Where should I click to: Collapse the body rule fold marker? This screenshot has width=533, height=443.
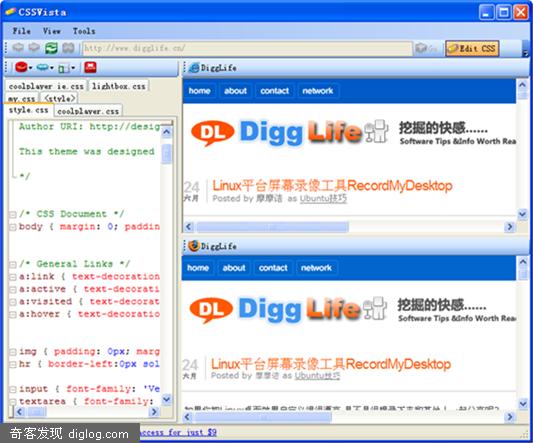[13, 227]
